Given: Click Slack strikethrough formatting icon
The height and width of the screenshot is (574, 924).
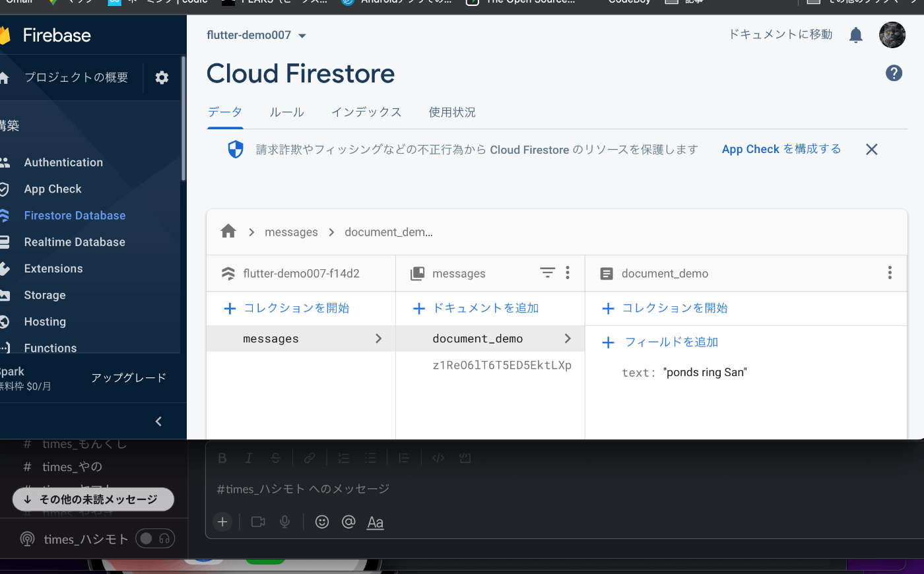Looking at the screenshot, I should click(x=275, y=458).
